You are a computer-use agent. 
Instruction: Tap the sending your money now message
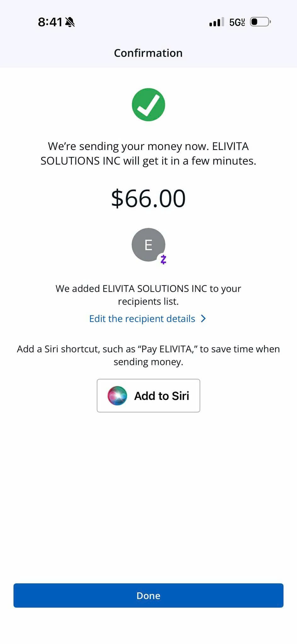tap(148, 153)
